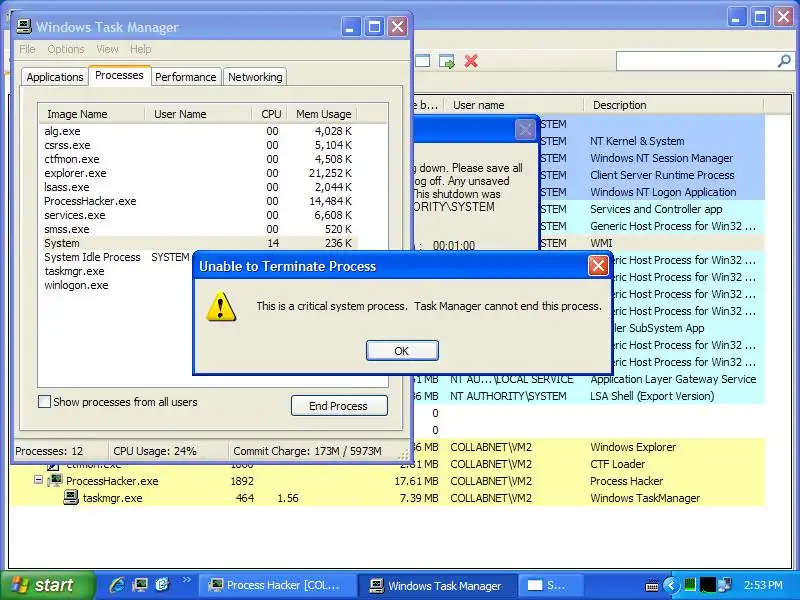
Task: Select lsass.exe process row
Action: pyautogui.click(x=198, y=187)
